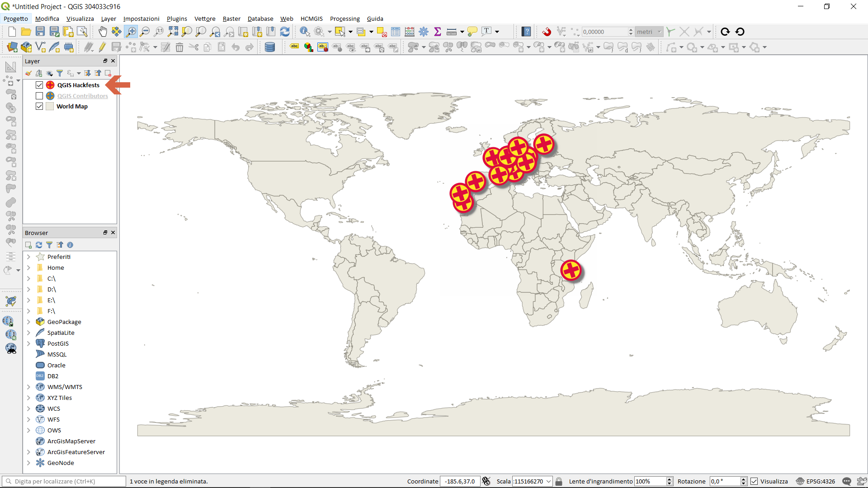Open the Statistical Summary sigma icon

click(437, 32)
